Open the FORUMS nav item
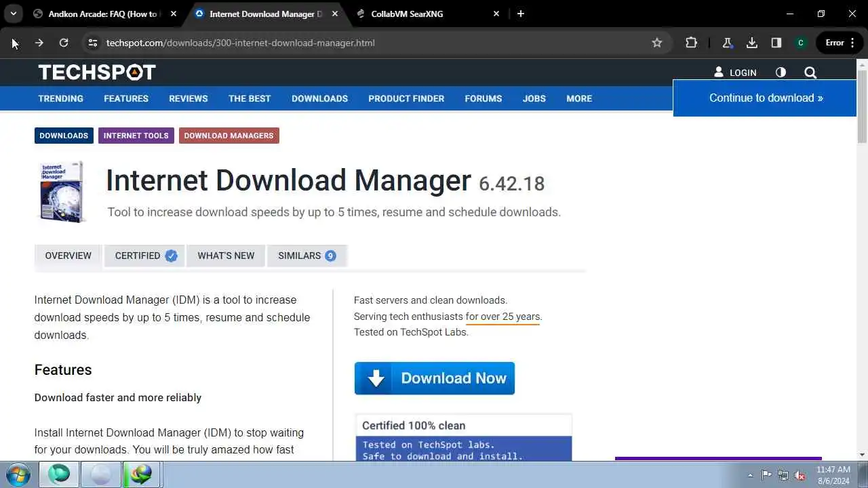This screenshot has width=868, height=488. (x=484, y=98)
